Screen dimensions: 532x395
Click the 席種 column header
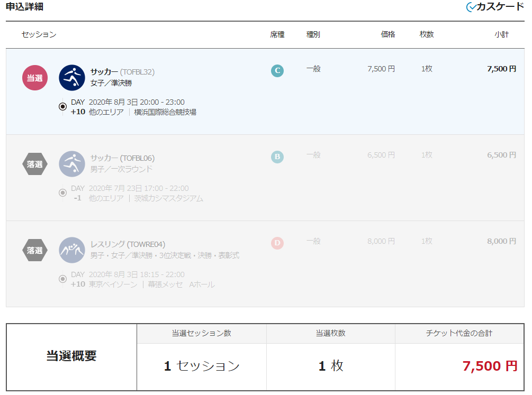click(277, 35)
